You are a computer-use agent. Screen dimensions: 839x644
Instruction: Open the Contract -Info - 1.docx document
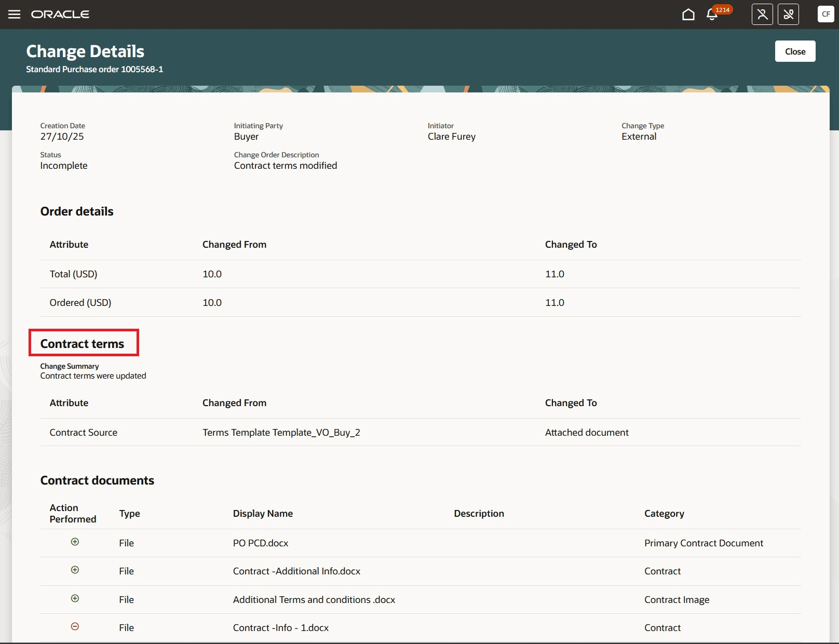(x=280, y=627)
